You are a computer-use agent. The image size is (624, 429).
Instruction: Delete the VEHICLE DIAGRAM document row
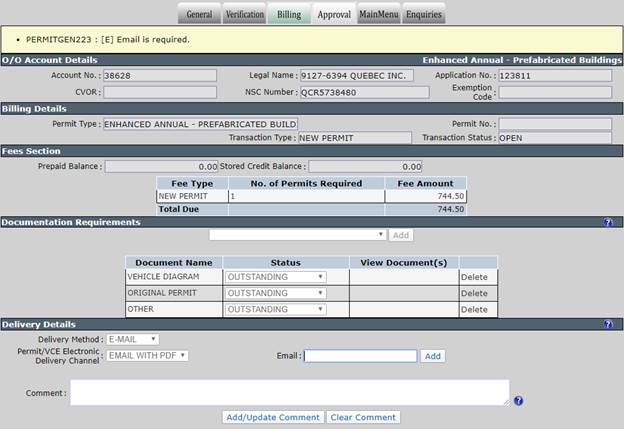474,277
